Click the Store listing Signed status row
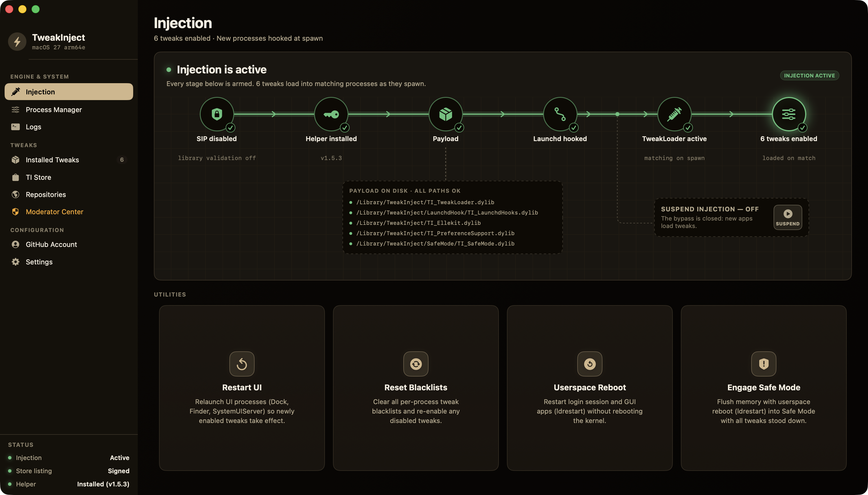Image resolution: width=868 pixels, height=495 pixels. 69,471
